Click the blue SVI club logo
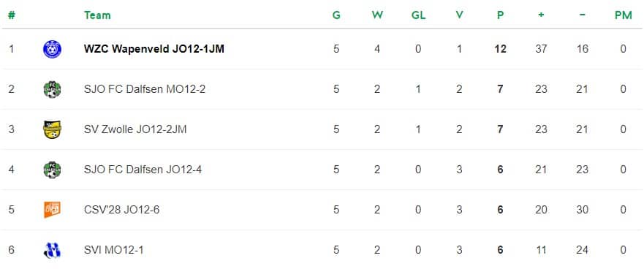 [x=52, y=250]
